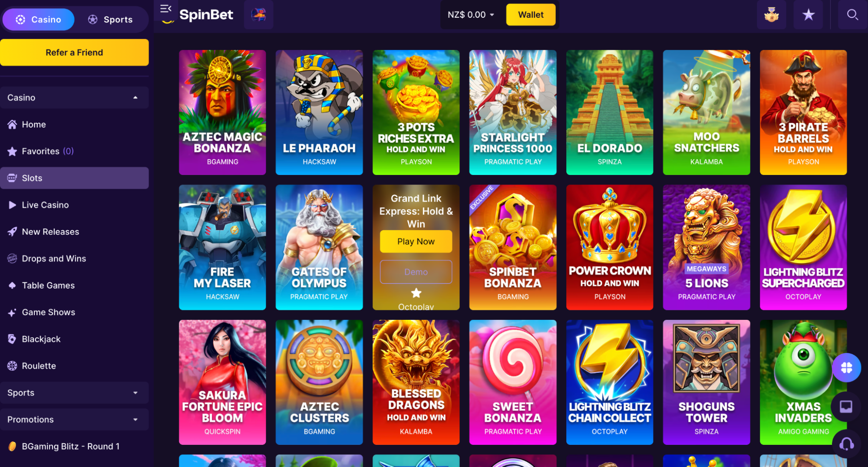Click the purple clover floating icon
The width and height of the screenshot is (868, 467).
click(846, 368)
